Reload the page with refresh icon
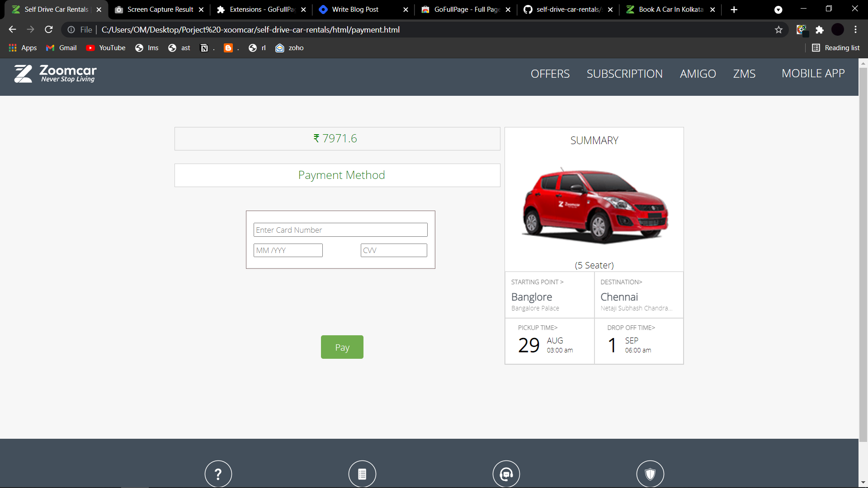Viewport: 868px width, 488px height. tap(49, 30)
